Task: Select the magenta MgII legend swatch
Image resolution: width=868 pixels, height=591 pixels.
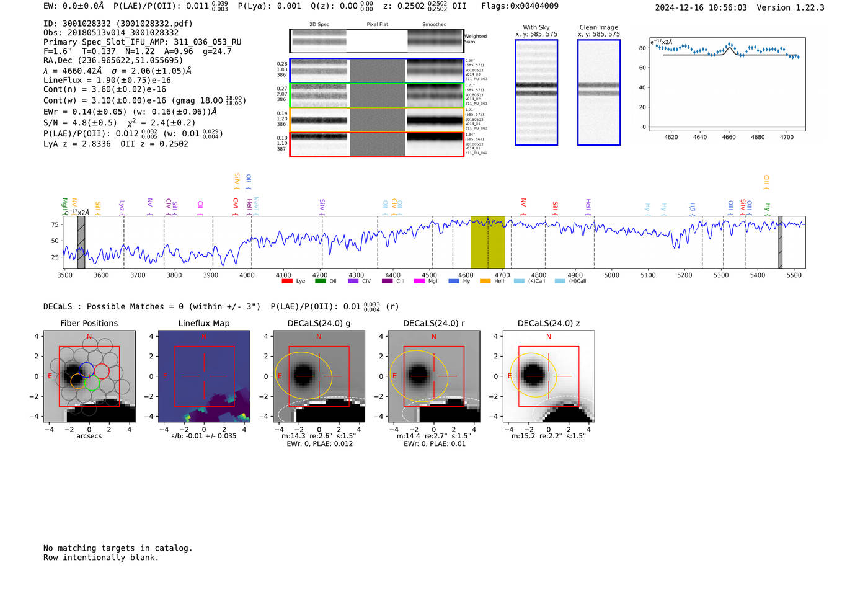Action: point(419,281)
